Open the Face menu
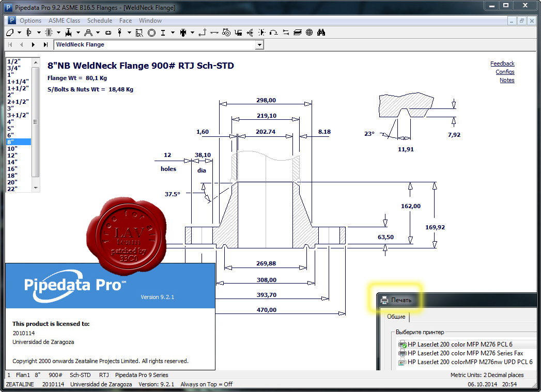Viewport: 541px width, 392px height. click(126, 21)
